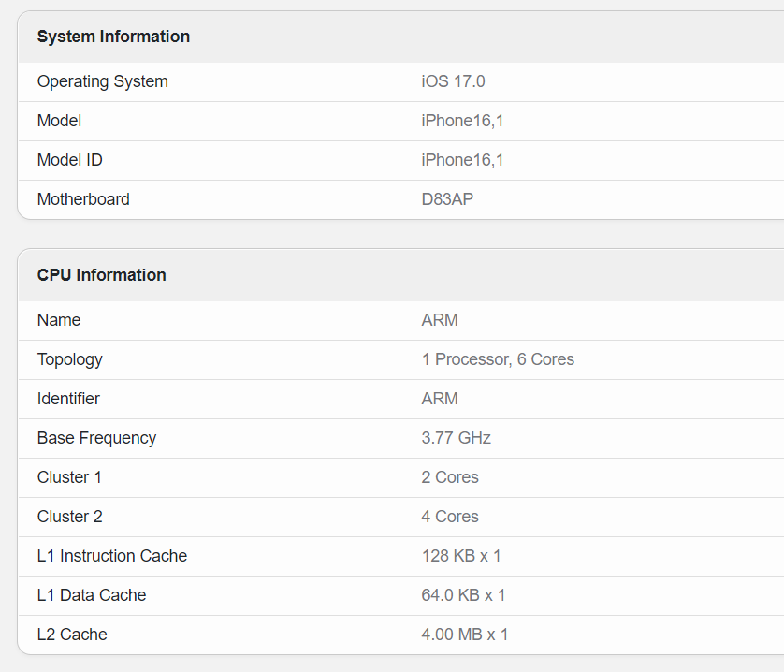Click the iPhone16,1 value beside Model ID

(x=462, y=160)
